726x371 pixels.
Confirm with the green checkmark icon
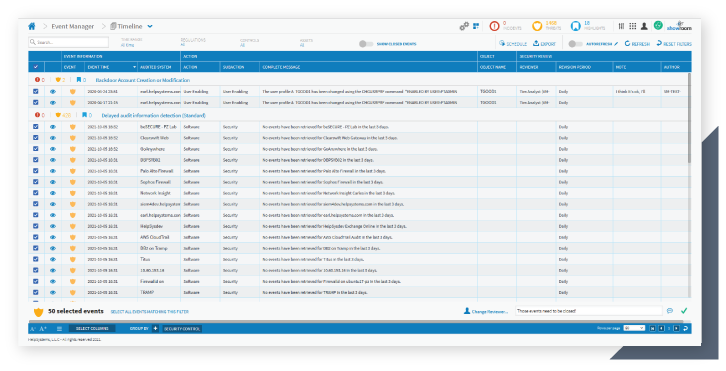[684, 311]
